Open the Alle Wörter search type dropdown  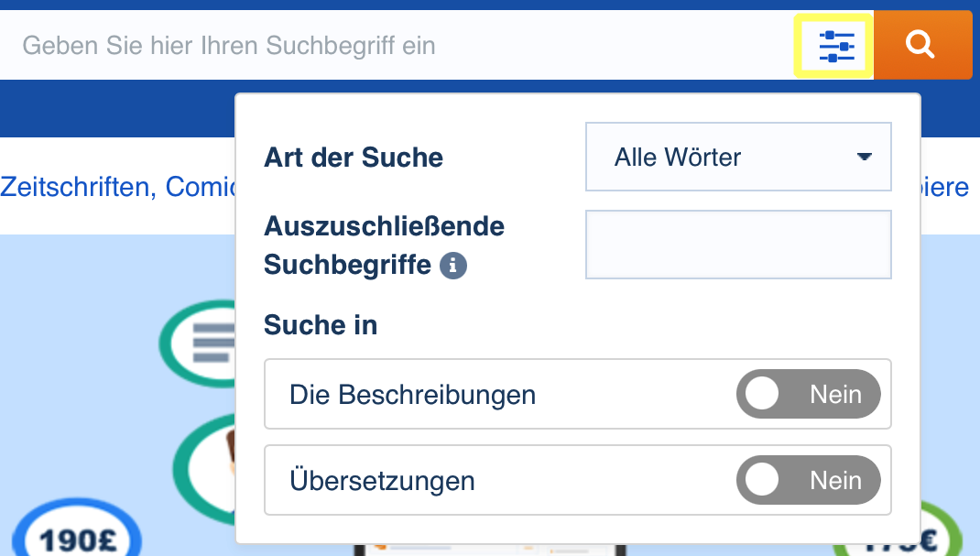coord(737,158)
